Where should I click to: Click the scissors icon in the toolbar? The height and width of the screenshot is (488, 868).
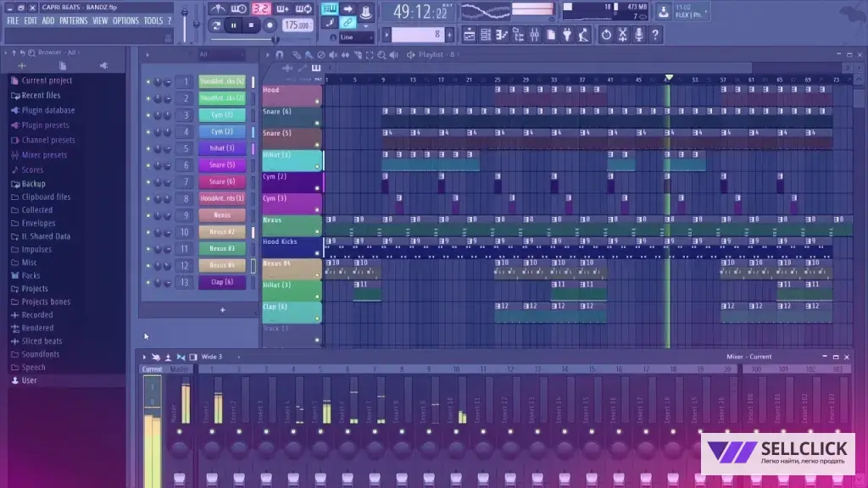622,35
